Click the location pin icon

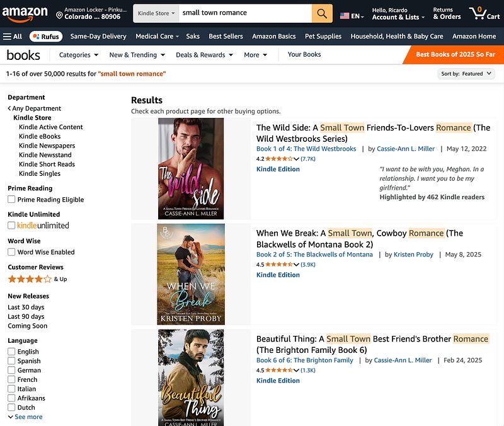[x=59, y=15]
